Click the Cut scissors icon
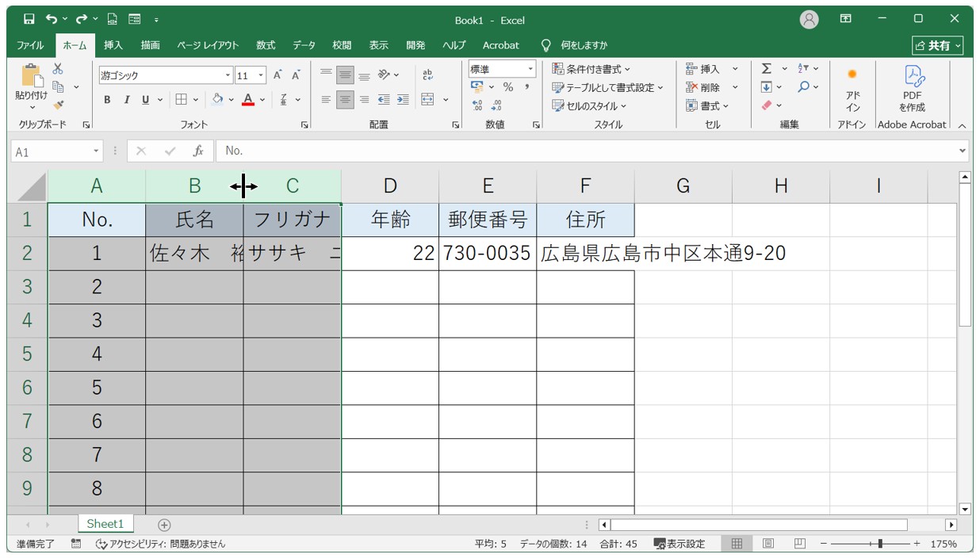 pyautogui.click(x=58, y=69)
